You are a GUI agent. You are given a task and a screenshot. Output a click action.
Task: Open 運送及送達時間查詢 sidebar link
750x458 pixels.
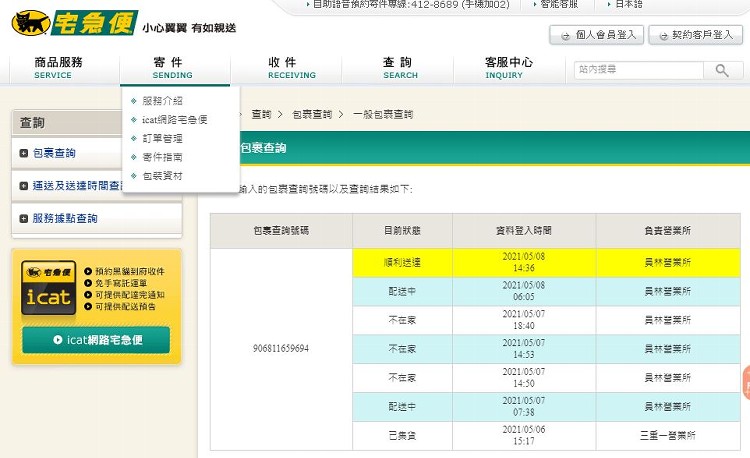click(78, 186)
